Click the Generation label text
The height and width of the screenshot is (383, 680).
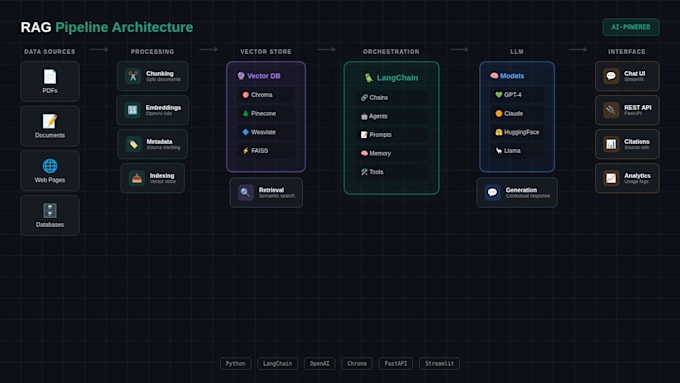[521, 190]
